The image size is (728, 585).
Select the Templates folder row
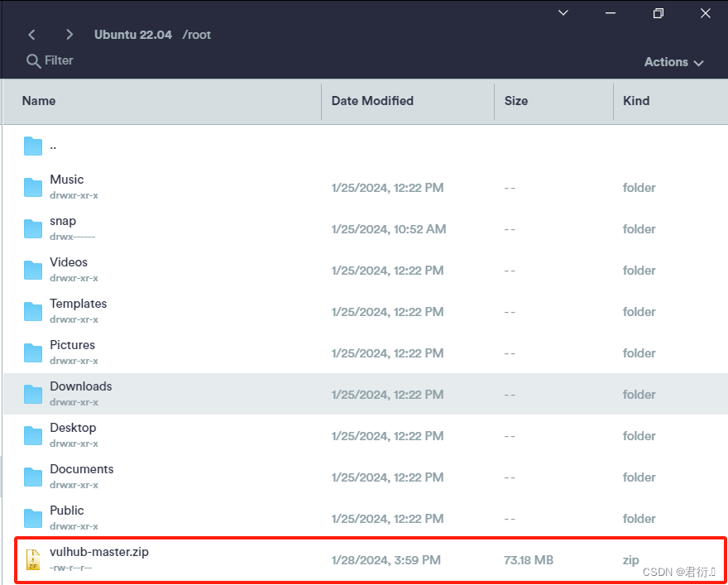tap(366, 311)
